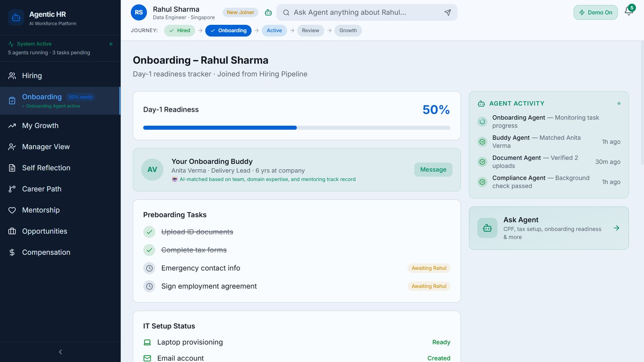
Task: Click the Day-1 Readiness progress bar
Action: (297, 128)
